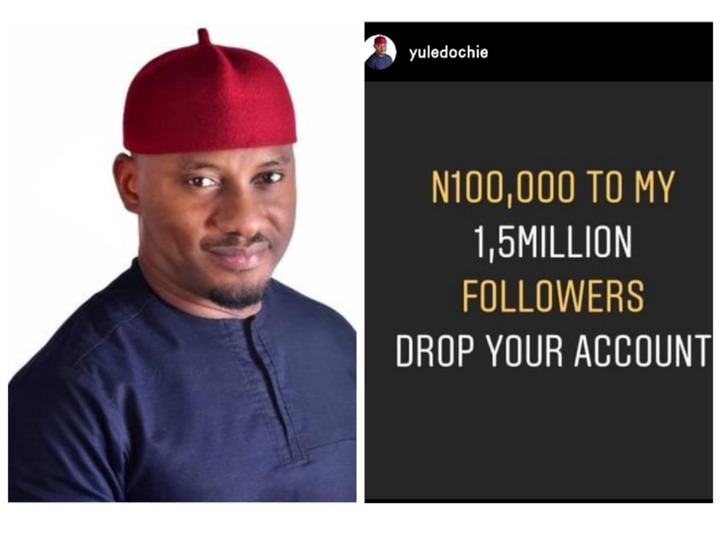The image size is (720, 540).
Task: Open the yuledochie username link
Action: tap(448, 52)
